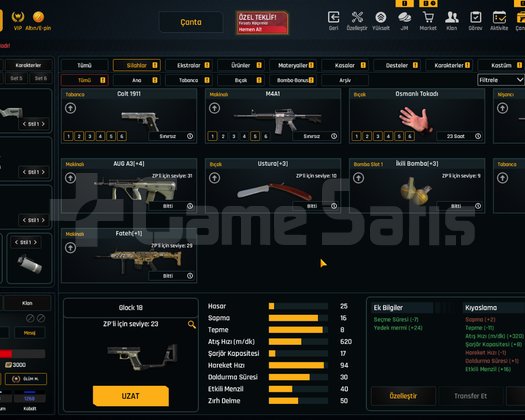Image resolution: width=525 pixels, height=420 pixels.
Task: Click Özelleştir button in details panel
Action: [403, 396]
